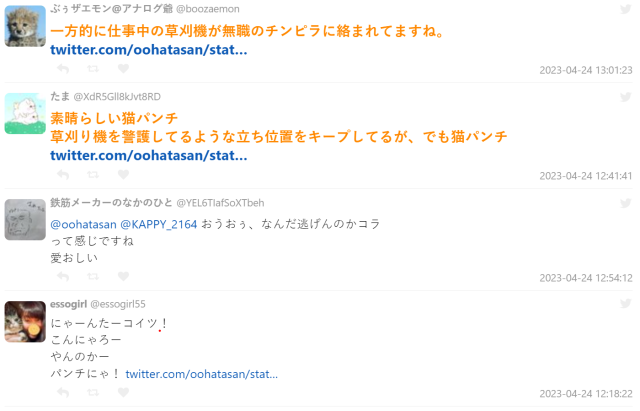Reply to たま's cat punch tweet
Image resolution: width=640 pixels, height=411 pixels.
coord(63,175)
